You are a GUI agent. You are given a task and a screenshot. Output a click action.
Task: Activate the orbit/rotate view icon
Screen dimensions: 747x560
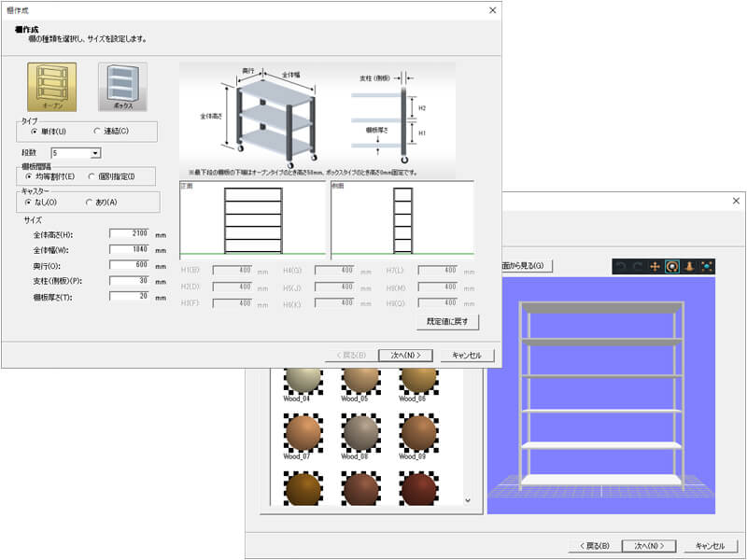point(671,266)
